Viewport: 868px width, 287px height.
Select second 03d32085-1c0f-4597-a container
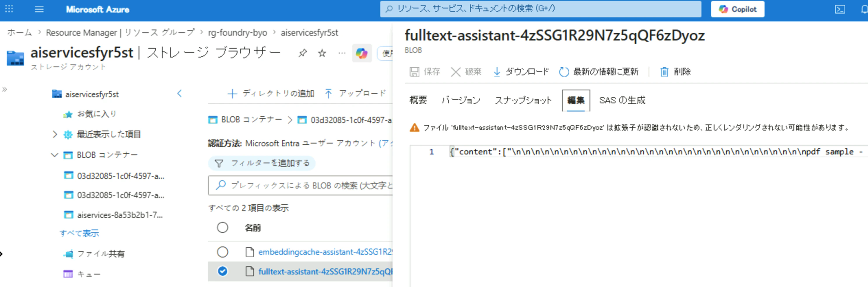114,195
